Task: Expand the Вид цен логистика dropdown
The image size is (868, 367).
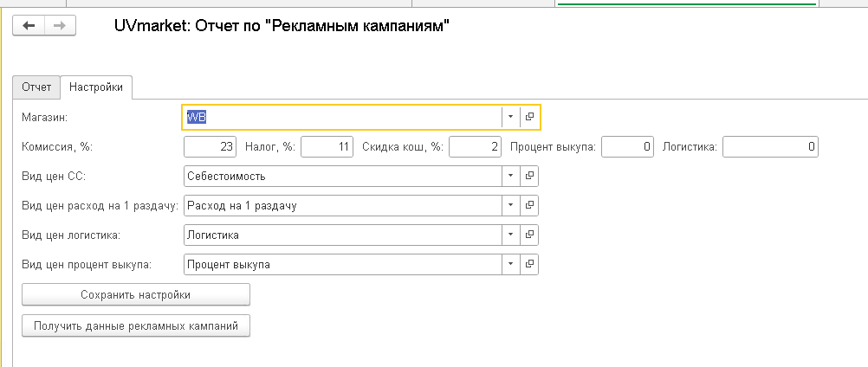Action: coord(510,235)
